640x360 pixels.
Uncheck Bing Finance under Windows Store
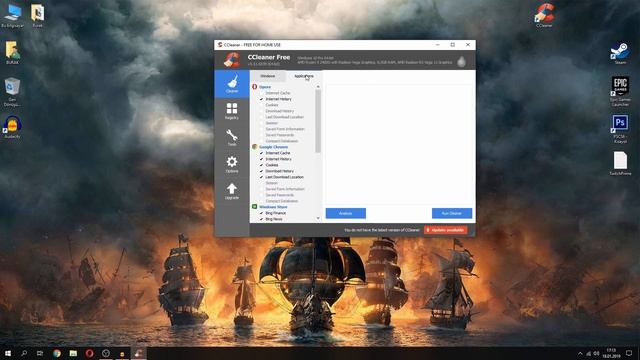point(262,213)
